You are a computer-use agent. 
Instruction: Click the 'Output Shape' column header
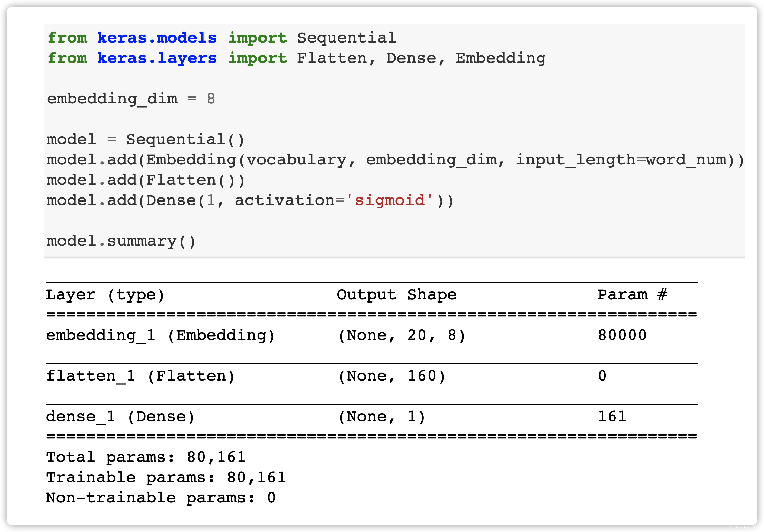(x=397, y=295)
